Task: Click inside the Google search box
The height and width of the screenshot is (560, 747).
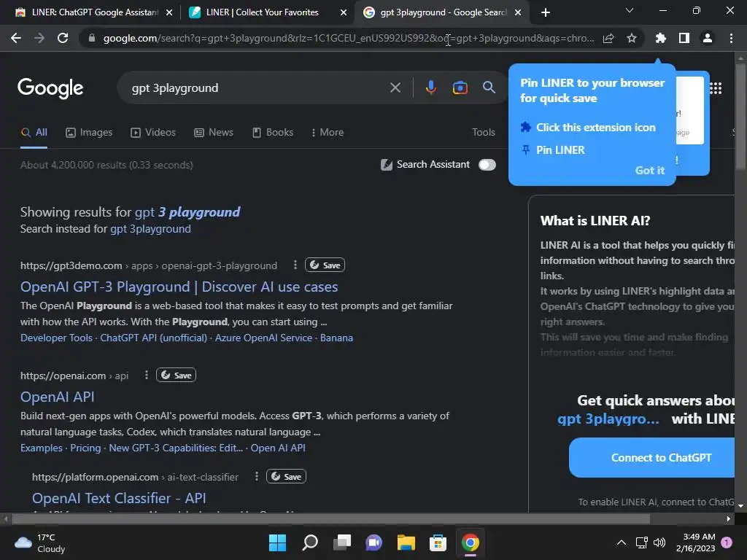Action: point(258,87)
